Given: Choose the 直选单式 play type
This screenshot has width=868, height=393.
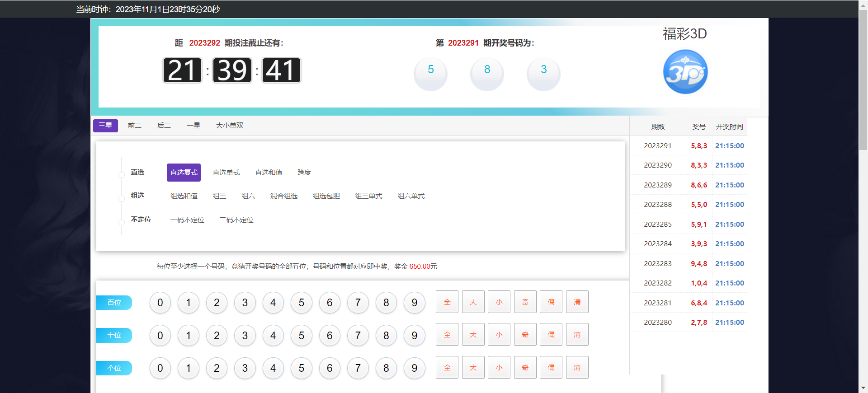Looking at the screenshot, I should point(226,173).
